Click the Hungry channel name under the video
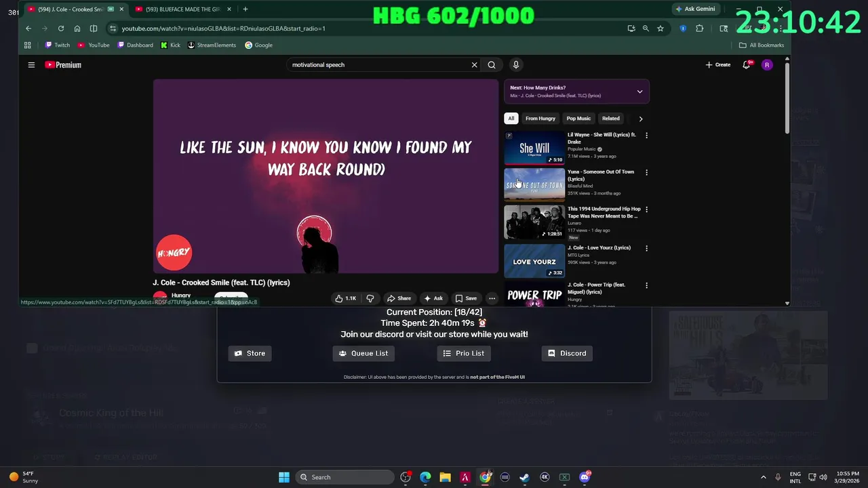 181,296
